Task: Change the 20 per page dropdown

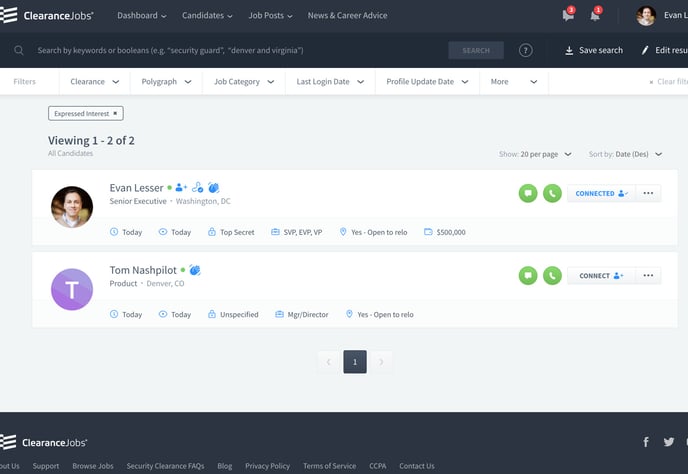Action: (545, 154)
